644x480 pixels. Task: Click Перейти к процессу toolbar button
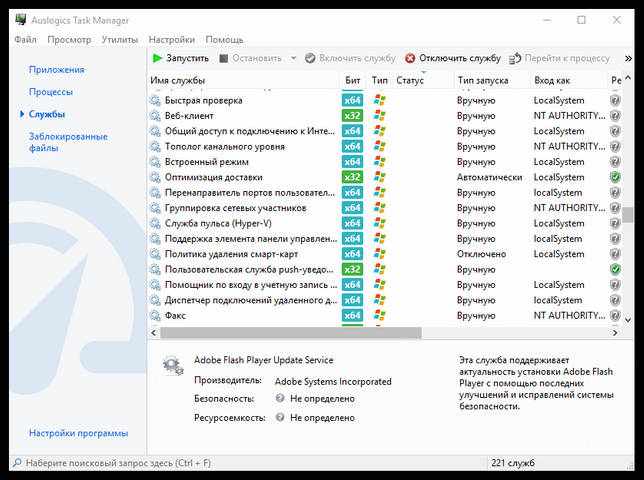[x=559, y=58]
